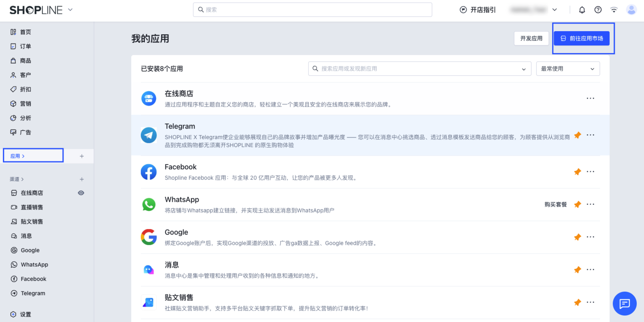Unpin the WhatsApp app
The image size is (644, 322).
point(577,205)
